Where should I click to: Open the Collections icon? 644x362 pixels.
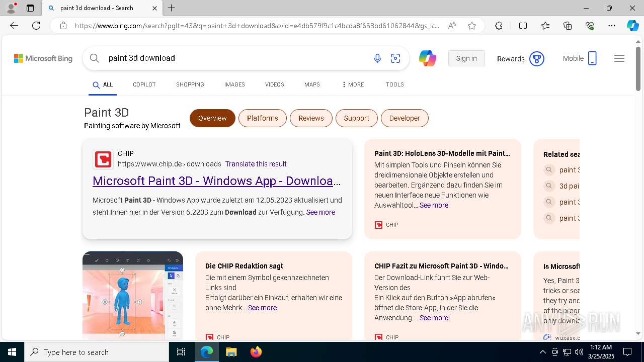pyautogui.click(x=568, y=26)
